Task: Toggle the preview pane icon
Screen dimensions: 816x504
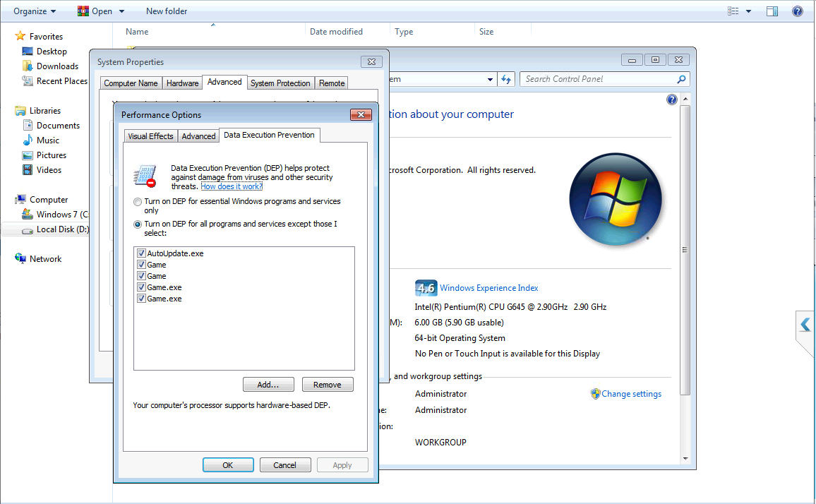Action: click(772, 11)
